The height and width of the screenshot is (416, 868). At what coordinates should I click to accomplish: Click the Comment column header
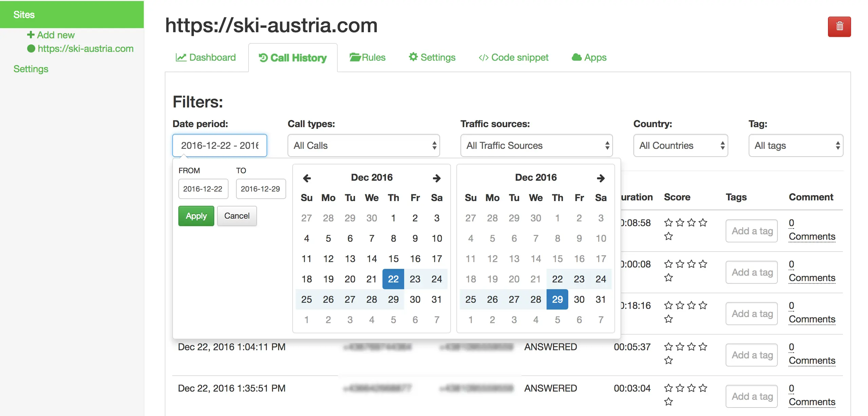pyautogui.click(x=811, y=197)
